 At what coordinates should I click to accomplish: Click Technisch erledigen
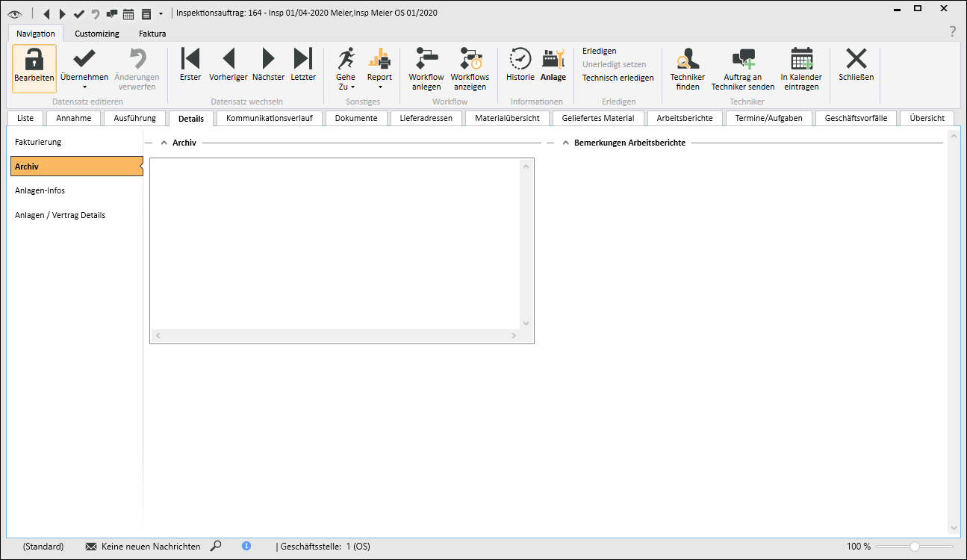click(x=618, y=78)
